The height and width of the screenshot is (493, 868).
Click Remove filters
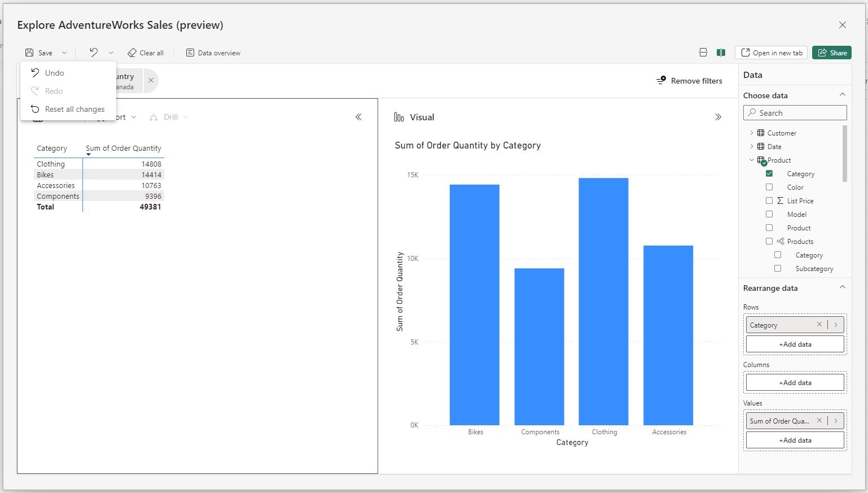tap(689, 81)
